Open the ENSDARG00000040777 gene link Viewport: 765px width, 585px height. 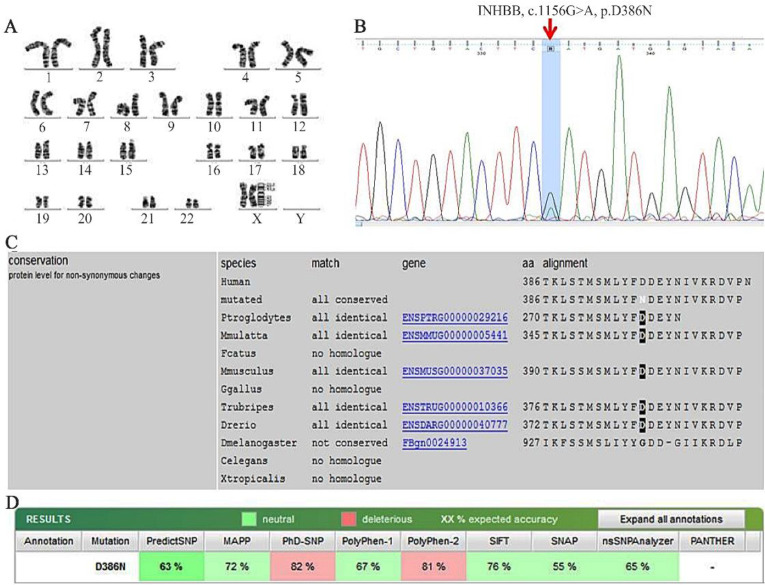click(x=455, y=425)
